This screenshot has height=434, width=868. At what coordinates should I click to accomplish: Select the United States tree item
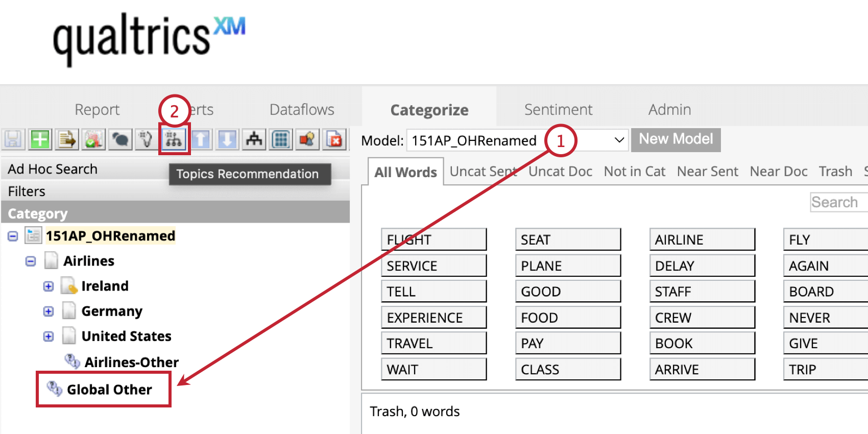click(127, 336)
